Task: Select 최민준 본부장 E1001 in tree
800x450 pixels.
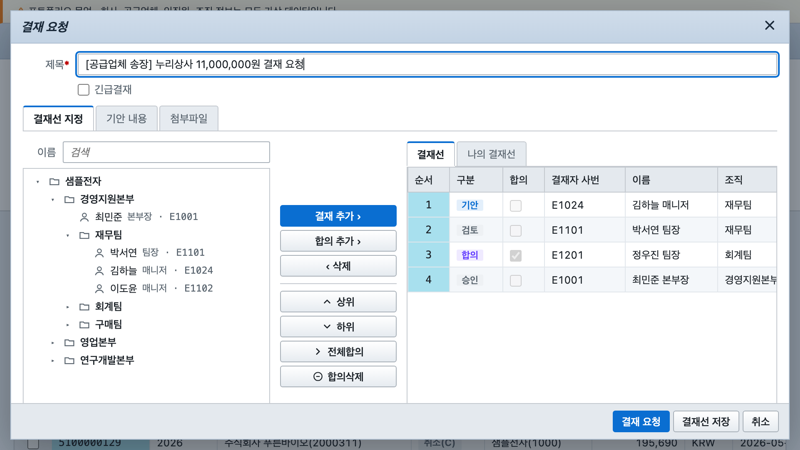Action: [x=139, y=217]
